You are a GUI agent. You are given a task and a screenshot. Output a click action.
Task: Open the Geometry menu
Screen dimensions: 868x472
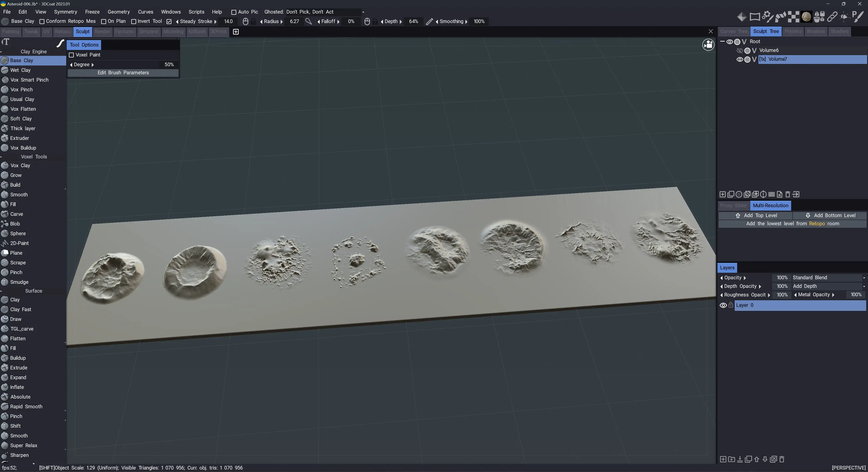(x=119, y=12)
